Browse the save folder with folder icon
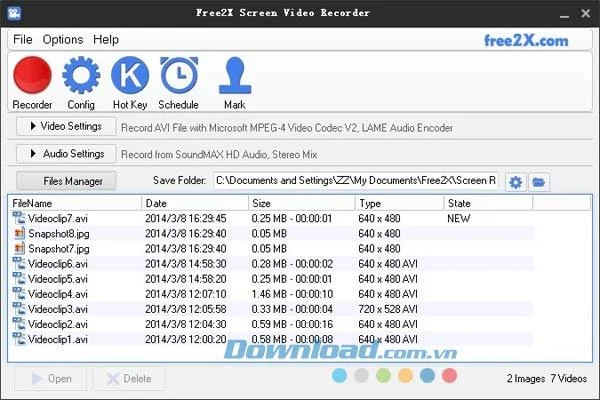This screenshot has height=400, width=600. 539,182
